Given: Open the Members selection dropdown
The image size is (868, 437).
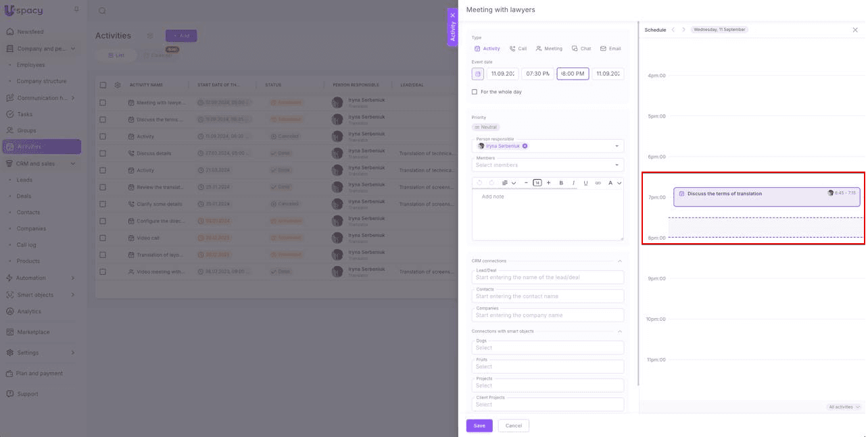Looking at the screenshot, I should (617, 165).
